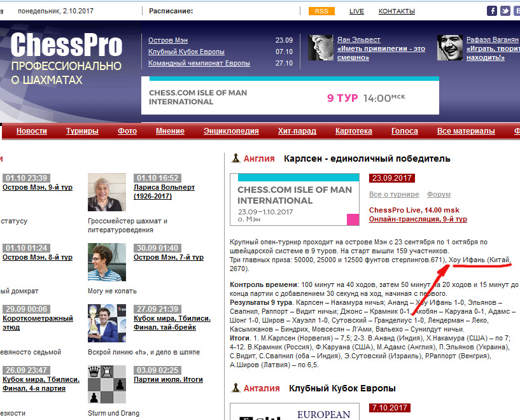The image size is (520, 420).
Task: Open Лариса Вольперт photo thumbnail
Action: [107, 192]
